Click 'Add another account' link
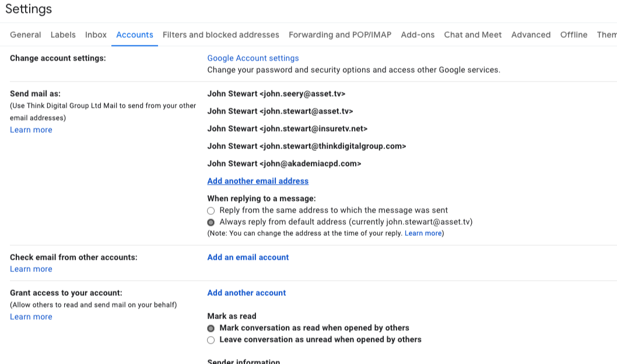Viewport: 617px width, 364px height. (x=246, y=293)
